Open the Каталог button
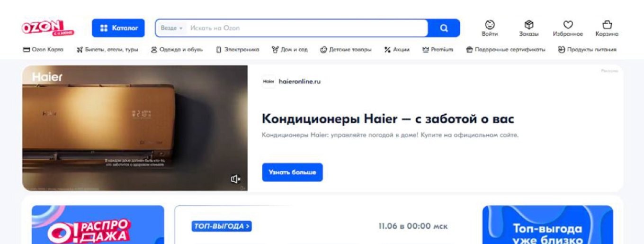The height and width of the screenshot is (244, 644). [118, 28]
